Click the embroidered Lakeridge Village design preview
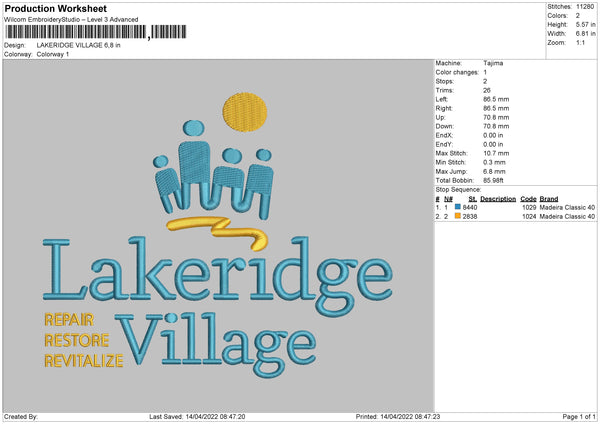600x424 pixels. 218,235
